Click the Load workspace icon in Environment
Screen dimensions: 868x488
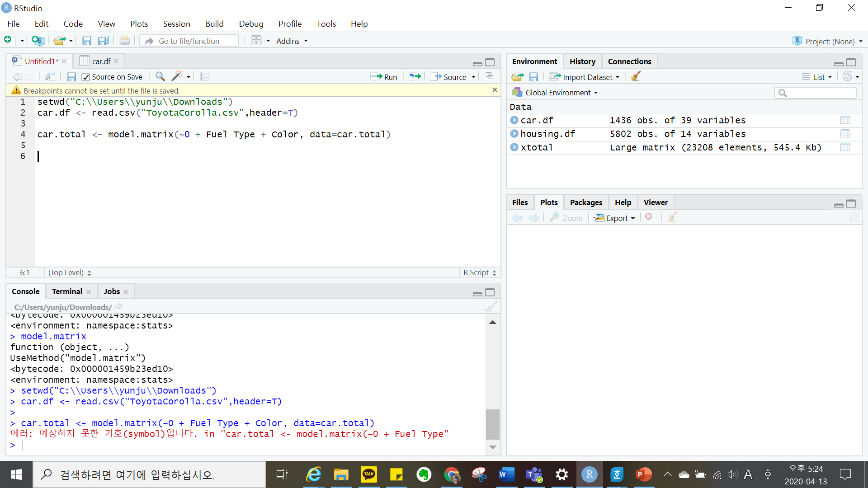pos(518,77)
